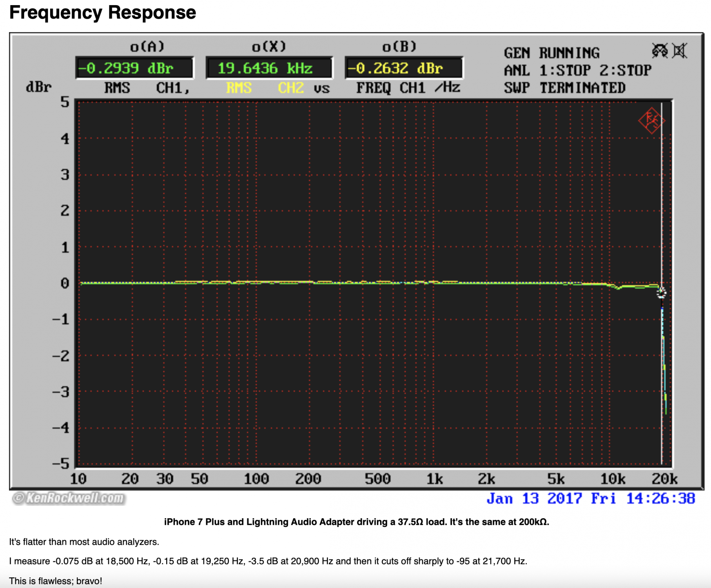Click the "o(A)" cursor label
711x588 pixels.
point(147,47)
